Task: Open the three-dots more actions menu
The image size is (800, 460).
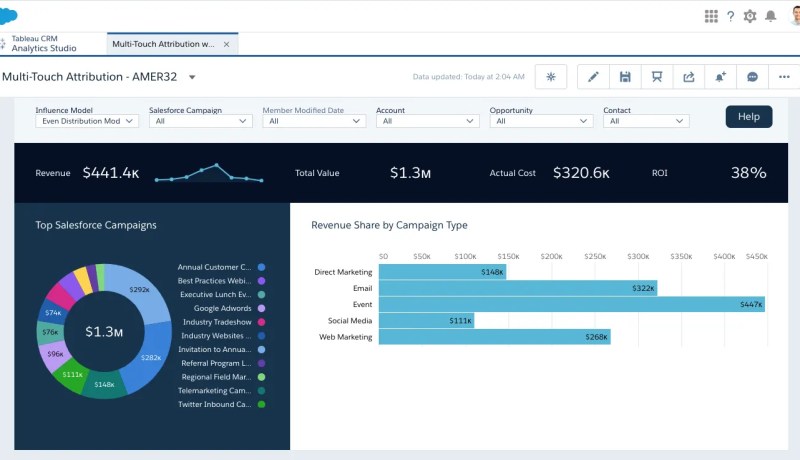Action: coord(782,77)
